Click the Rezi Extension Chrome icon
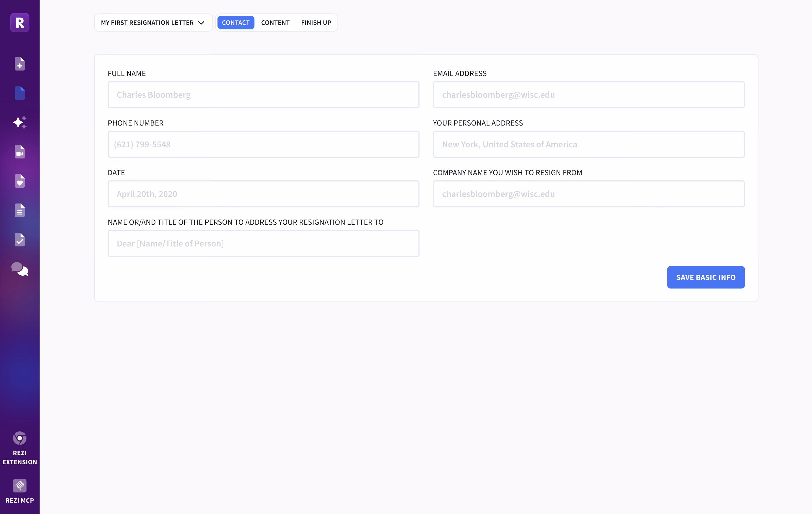 pyautogui.click(x=20, y=438)
